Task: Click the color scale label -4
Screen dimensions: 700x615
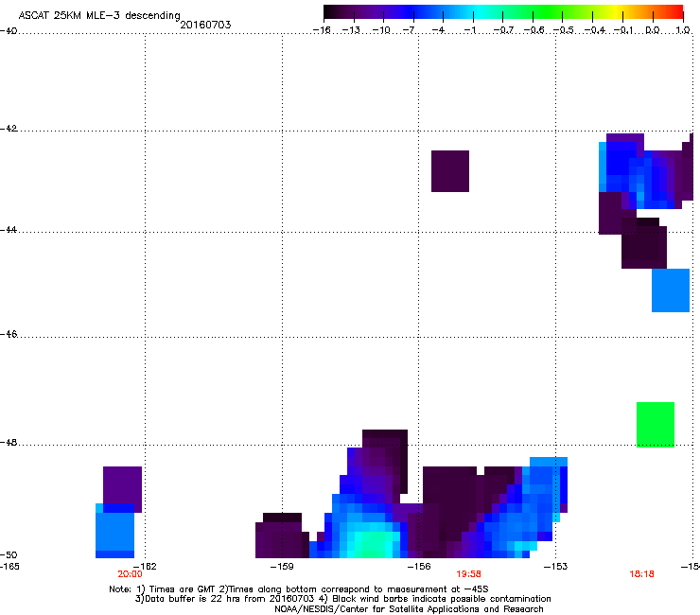Action: tap(440, 30)
